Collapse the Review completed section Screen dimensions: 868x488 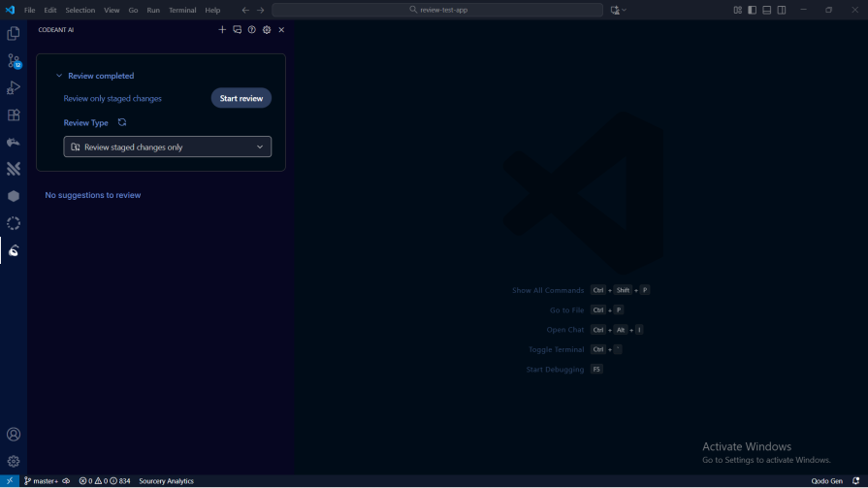[59, 76]
